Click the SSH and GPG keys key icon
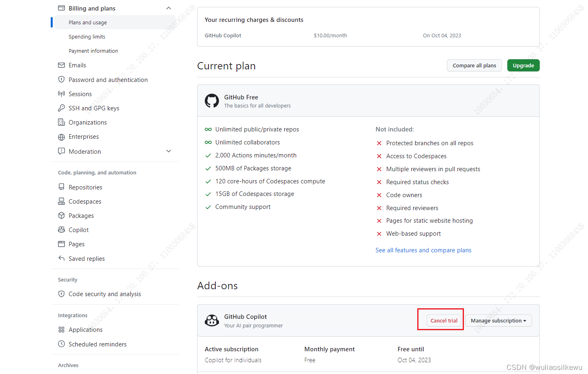588x374 pixels. (61, 108)
